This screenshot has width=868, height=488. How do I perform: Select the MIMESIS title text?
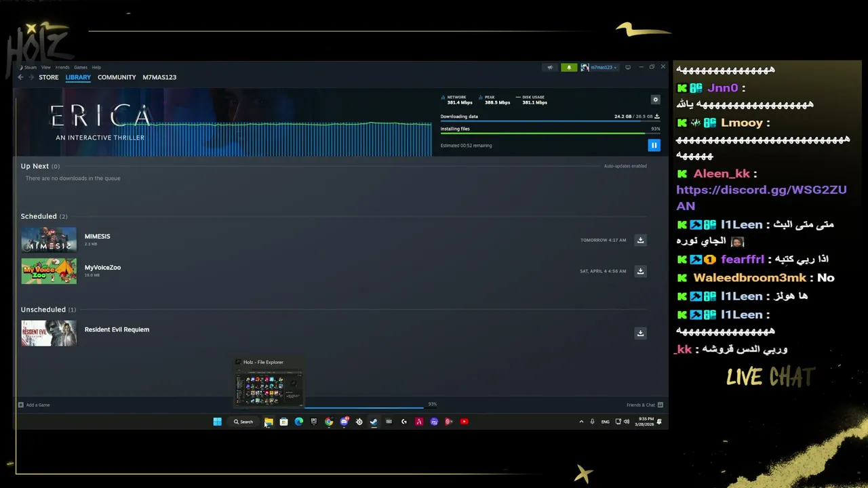click(x=97, y=237)
